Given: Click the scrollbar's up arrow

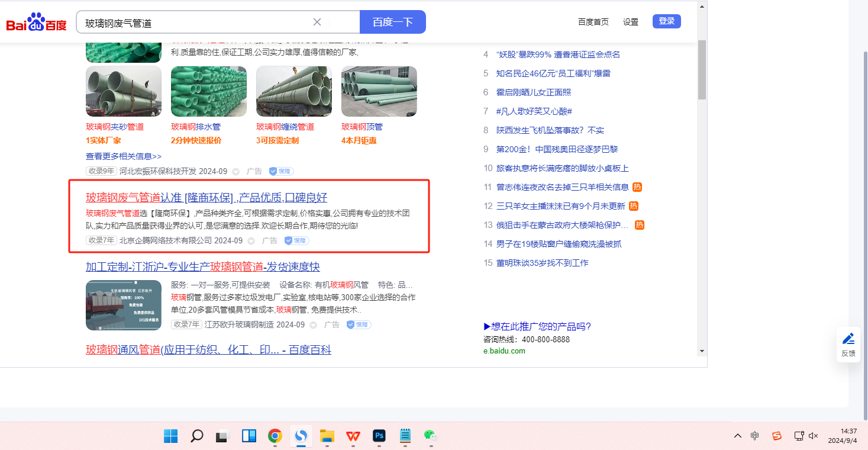Looking at the screenshot, I should click(702, 6).
